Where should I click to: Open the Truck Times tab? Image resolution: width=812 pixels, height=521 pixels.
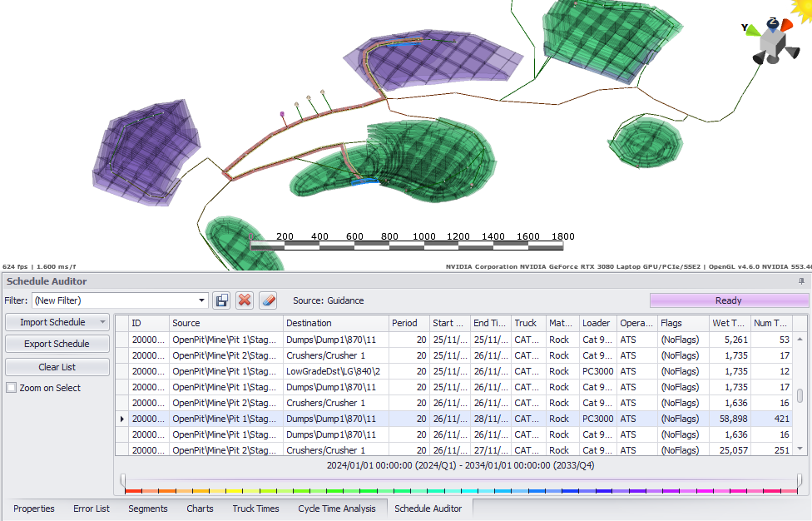[x=255, y=509]
